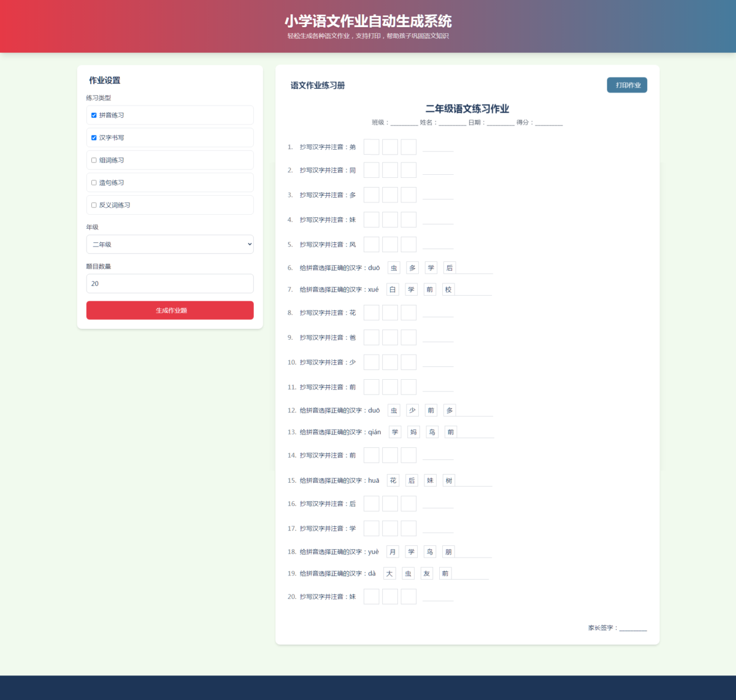
Task: Pick 花 for question 15 huā
Action: 393,481
